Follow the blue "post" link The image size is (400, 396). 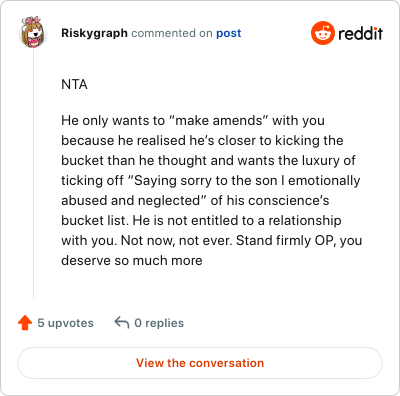(229, 33)
